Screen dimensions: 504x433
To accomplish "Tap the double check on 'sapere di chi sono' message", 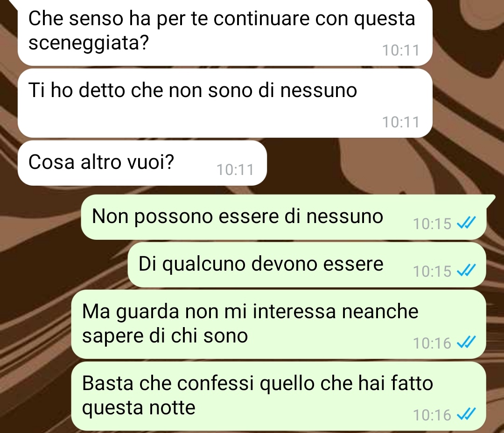I will click(466, 342).
